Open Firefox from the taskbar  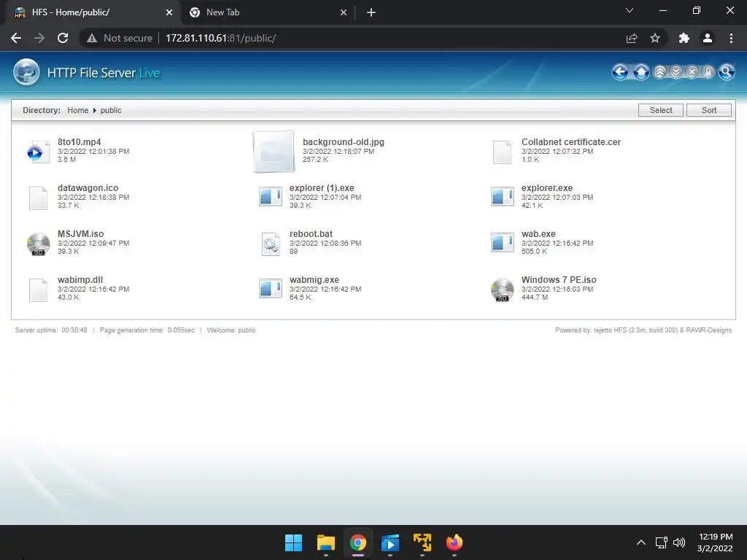pyautogui.click(x=454, y=542)
